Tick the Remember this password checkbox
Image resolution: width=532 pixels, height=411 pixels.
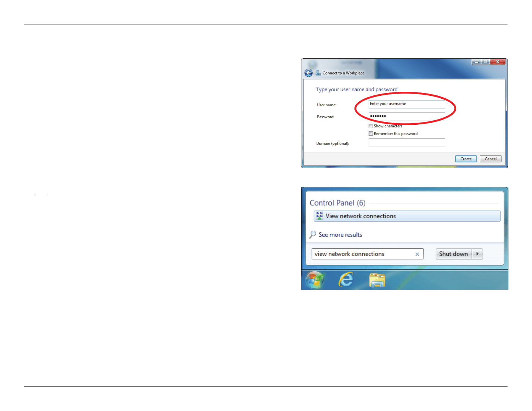pyautogui.click(x=371, y=133)
